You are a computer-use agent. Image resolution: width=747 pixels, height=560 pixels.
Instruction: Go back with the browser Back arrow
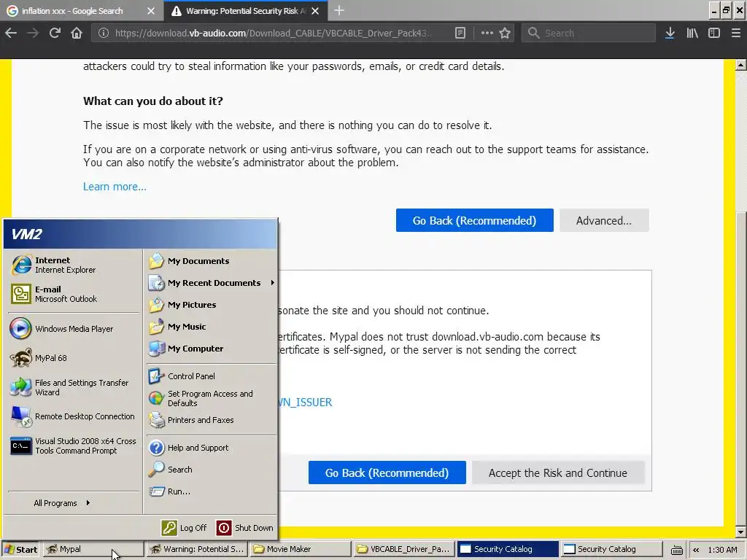click(11, 33)
